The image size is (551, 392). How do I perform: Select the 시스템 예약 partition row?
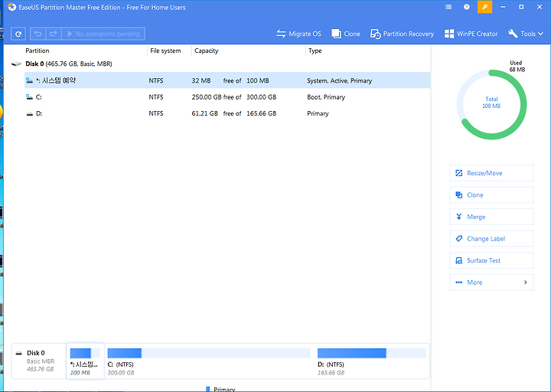(227, 80)
